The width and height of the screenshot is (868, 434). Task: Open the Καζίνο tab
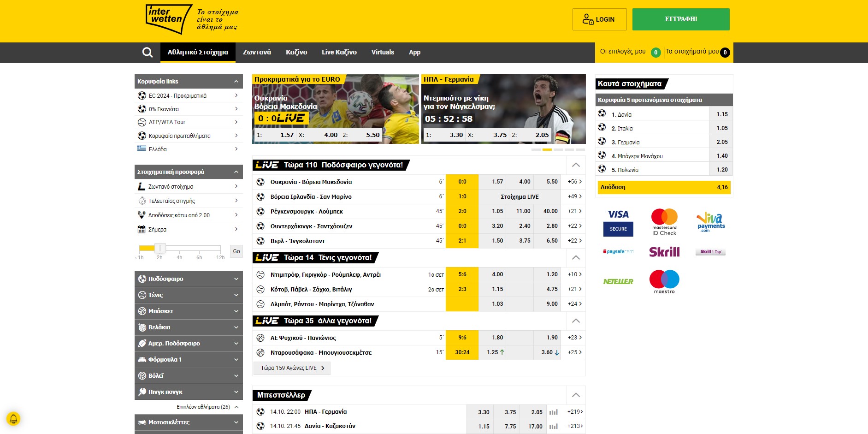coord(296,53)
